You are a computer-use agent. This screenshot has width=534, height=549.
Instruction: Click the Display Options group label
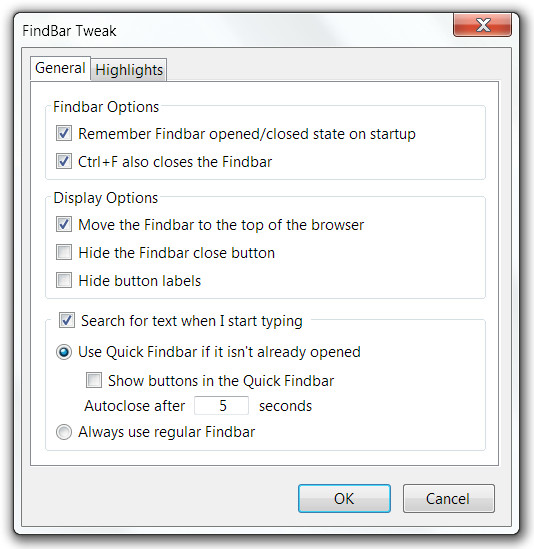click(x=106, y=198)
